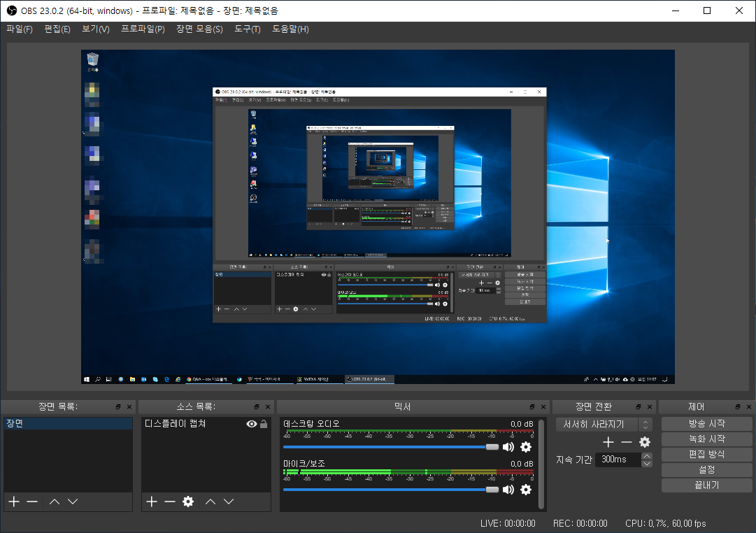756x533 pixels.
Task: Undock the 장면 목록 panel
Action: 118,407
